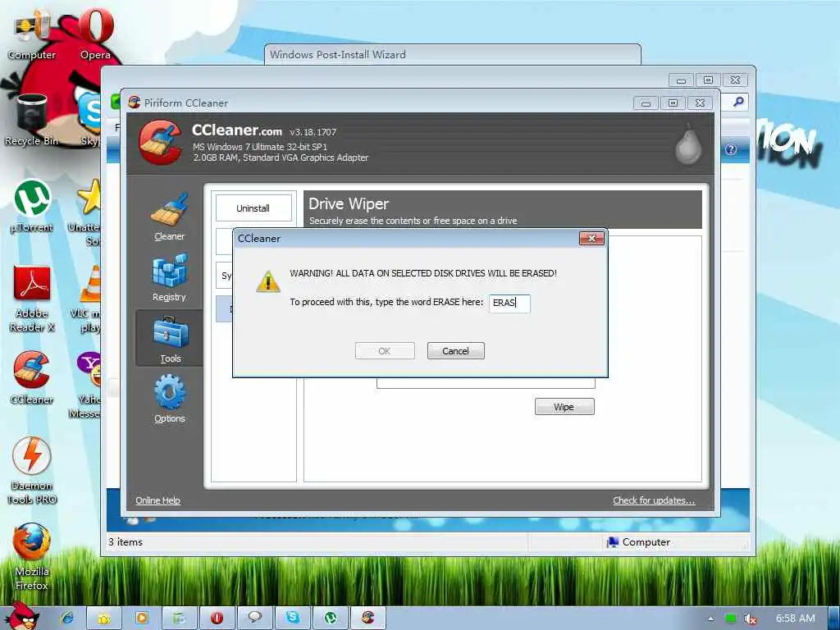This screenshot has height=630, width=840.
Task: Open Internet Explorer in taskbar
Action: [67, 618]
